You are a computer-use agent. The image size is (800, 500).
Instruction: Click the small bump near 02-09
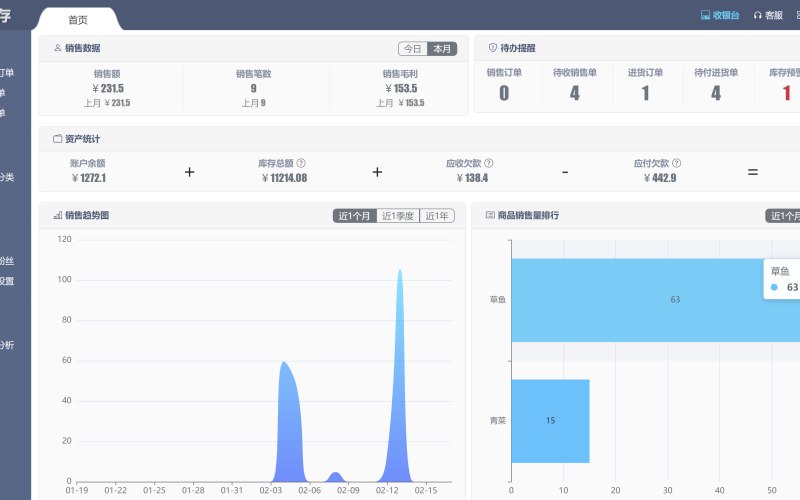pyautogui.click(x=335, y=475)
